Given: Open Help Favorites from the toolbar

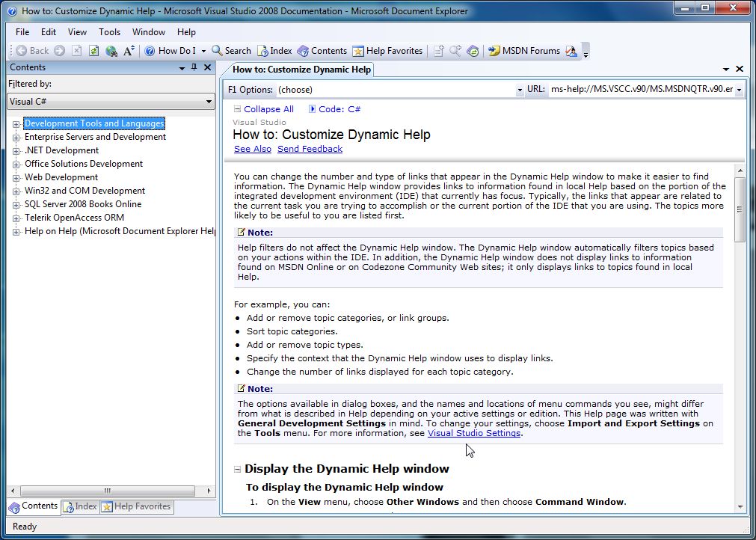Looking at the screenshot, I should (x=387, y=51).
